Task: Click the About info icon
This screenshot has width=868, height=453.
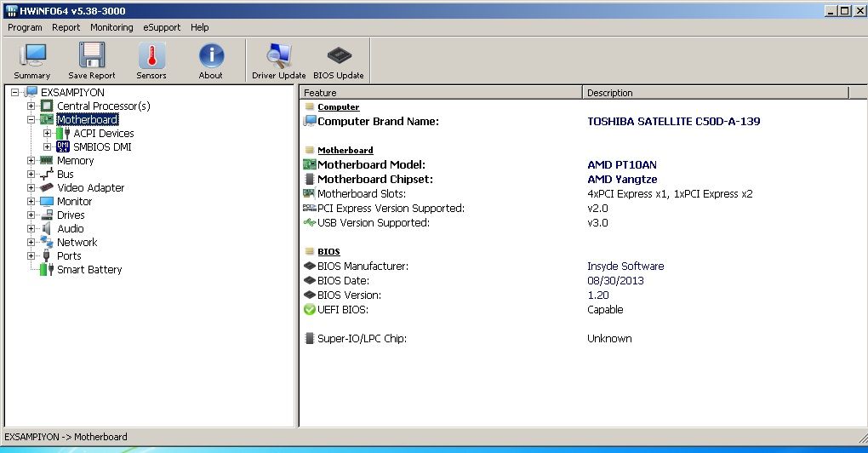Action: pos(211,55)
